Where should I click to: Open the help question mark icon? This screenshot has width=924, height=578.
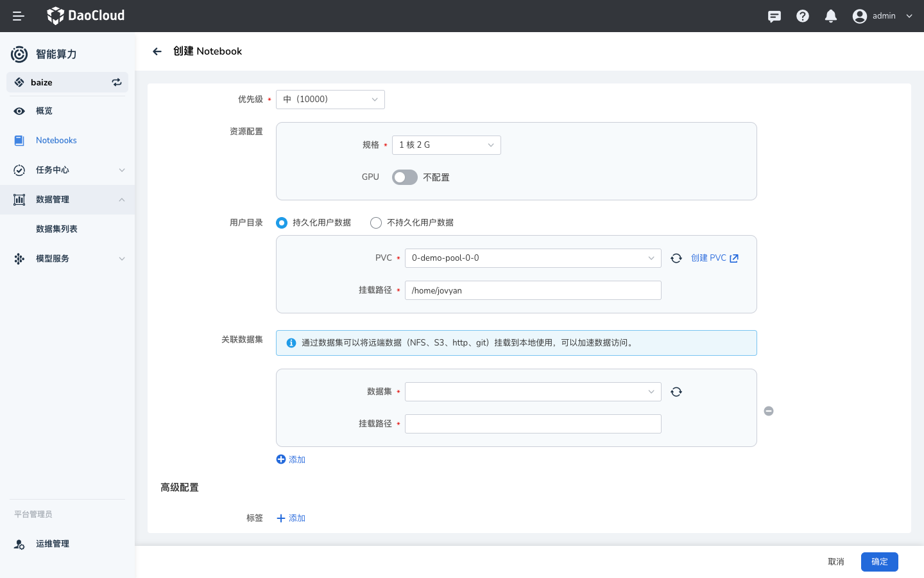[x=803, y=16]
